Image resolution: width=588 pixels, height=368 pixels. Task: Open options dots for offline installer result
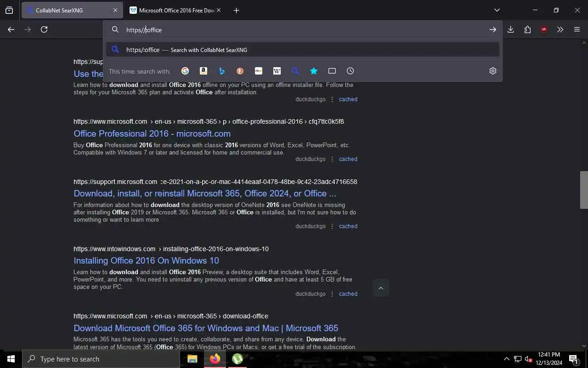(332, 99)
